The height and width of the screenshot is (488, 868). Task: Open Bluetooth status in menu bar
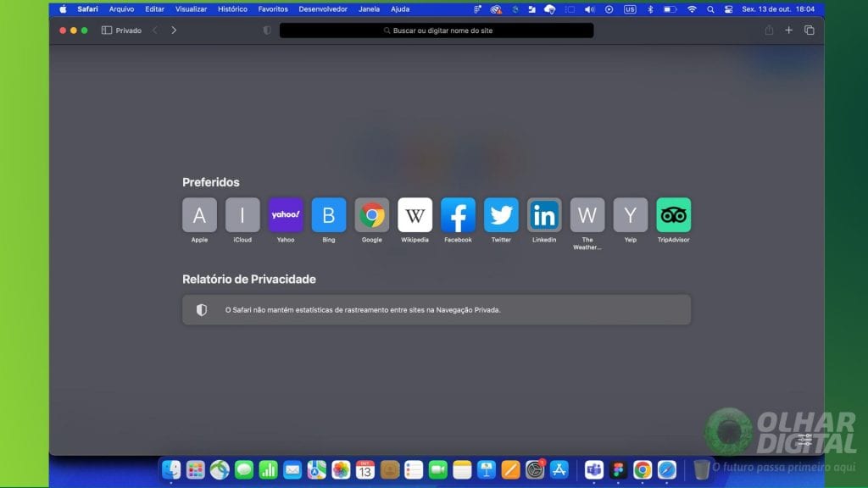(650, 8)
